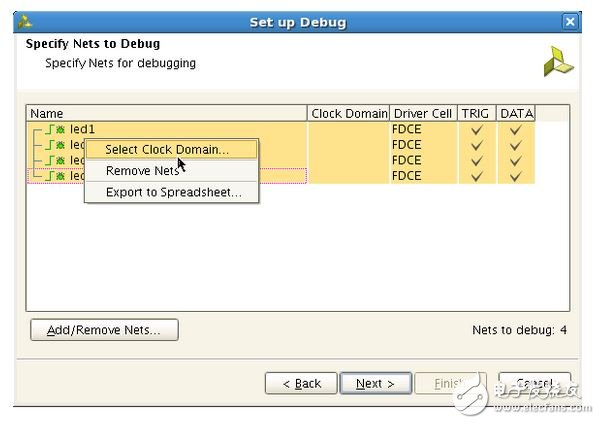Open the Add/Remove Nets dialog

(x=104, y=330)
